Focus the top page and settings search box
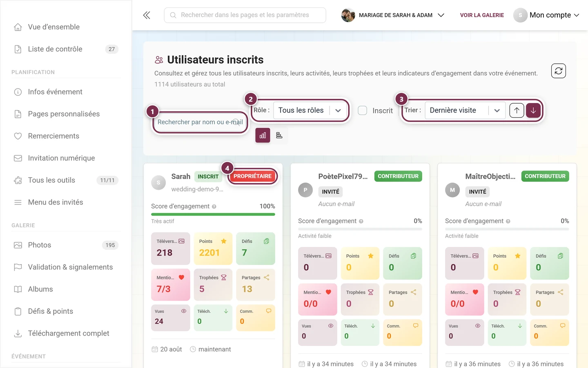The image size is (588, 368). 245,15
